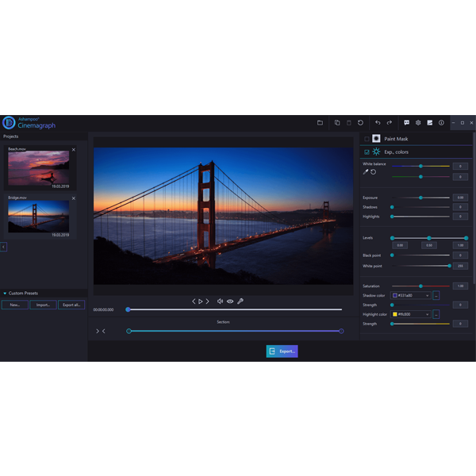Click the undo arrow icon
Viewport: 476px width, 476px height.
pyautogui.click(x=378, y=123)
